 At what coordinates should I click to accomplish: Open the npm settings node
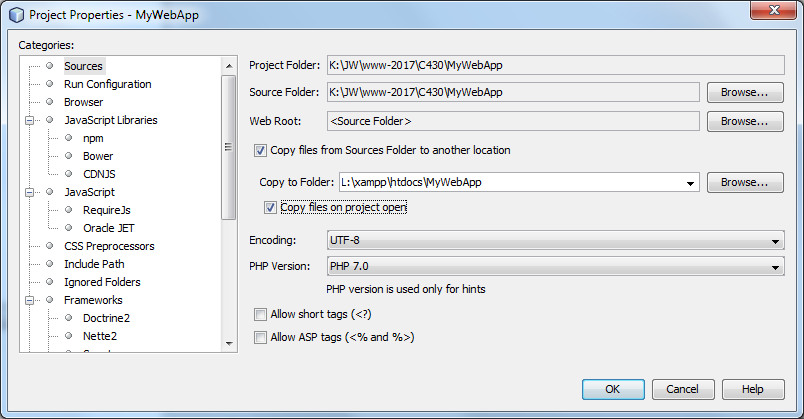pos(93,138)
